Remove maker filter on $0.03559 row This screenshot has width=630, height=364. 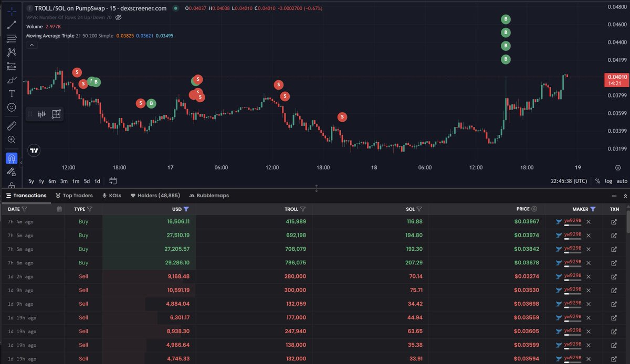point(589,317)
